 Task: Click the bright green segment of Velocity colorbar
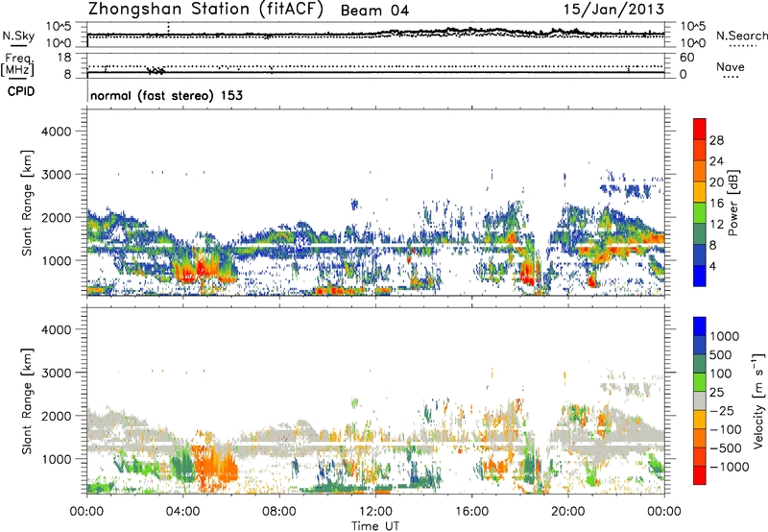point(700,382)
